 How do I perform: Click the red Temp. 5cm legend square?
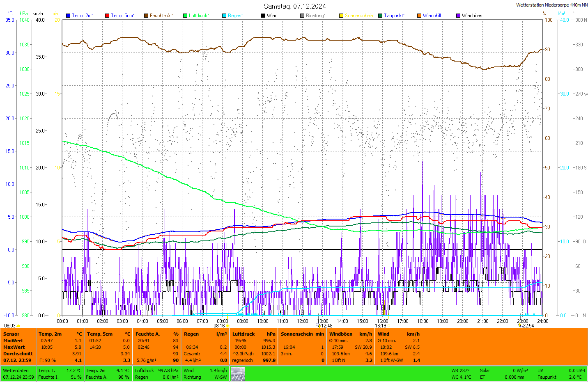(x=107, y=16)
